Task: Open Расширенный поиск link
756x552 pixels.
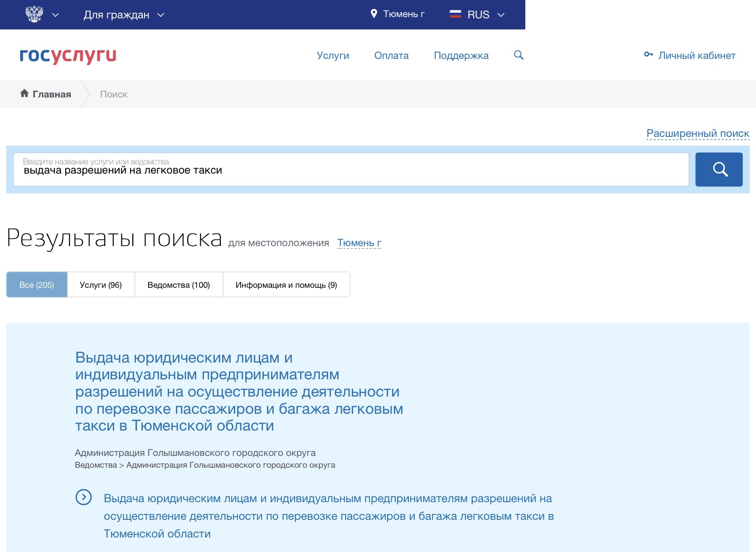Action: (698, 133)
